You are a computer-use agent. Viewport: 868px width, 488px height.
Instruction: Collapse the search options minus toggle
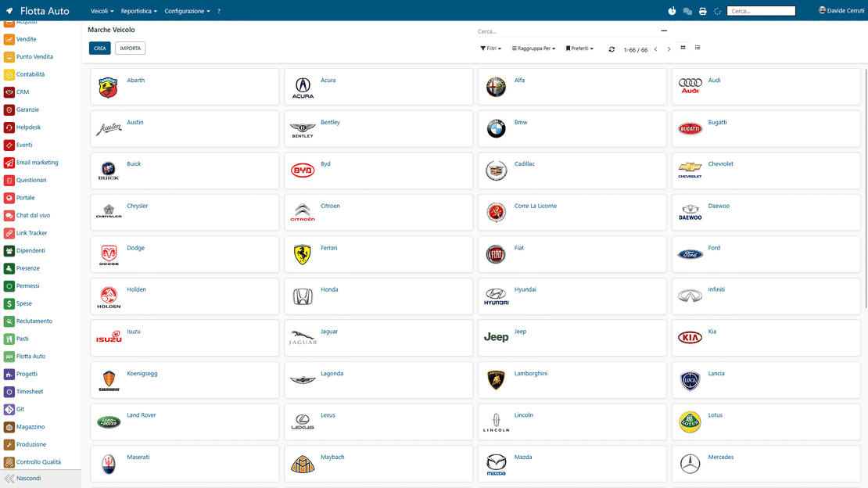tap(664, 31)
